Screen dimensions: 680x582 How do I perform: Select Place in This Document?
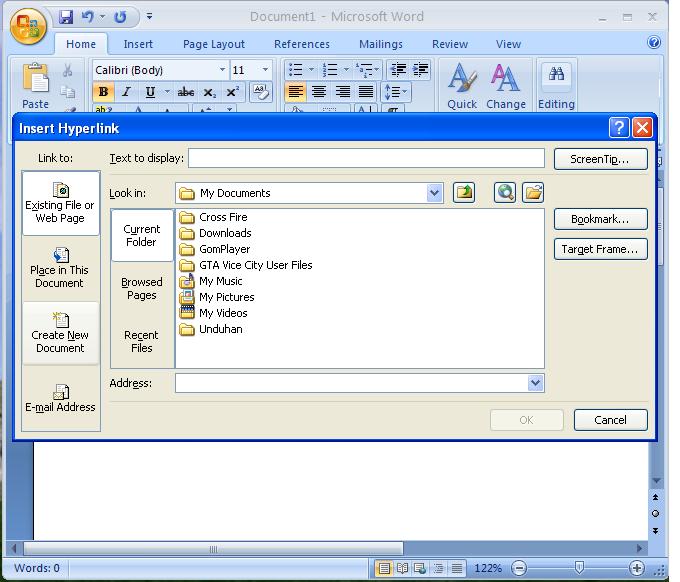coord(60,269)
